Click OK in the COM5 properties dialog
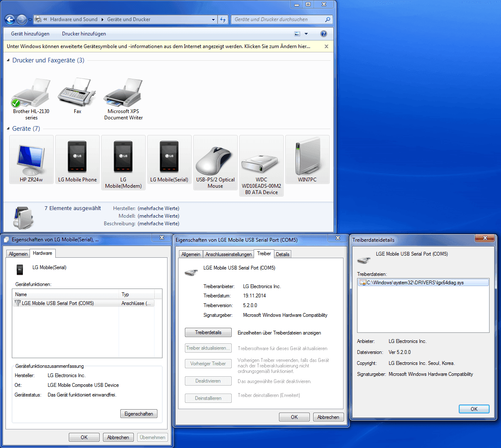 [294, 417]
